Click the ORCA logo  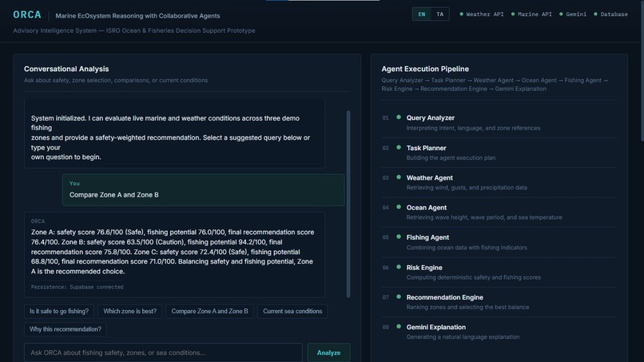[27, 15]
